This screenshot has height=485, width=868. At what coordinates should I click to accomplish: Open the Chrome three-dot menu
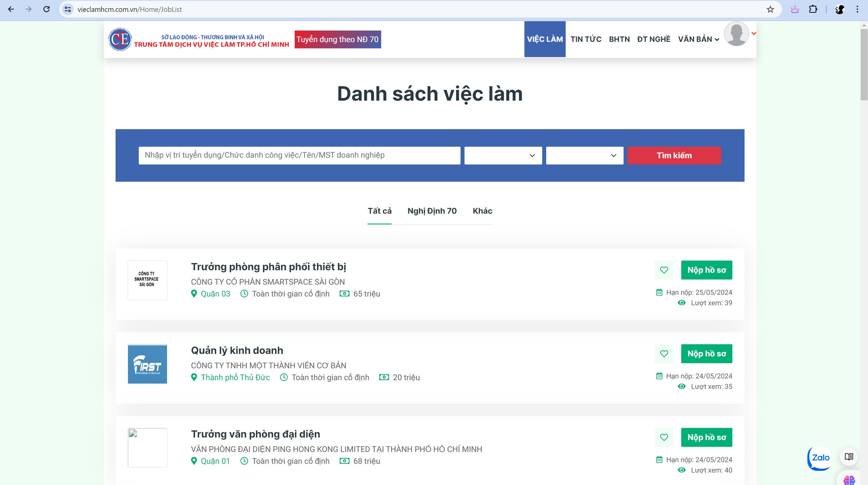(857, 9)
